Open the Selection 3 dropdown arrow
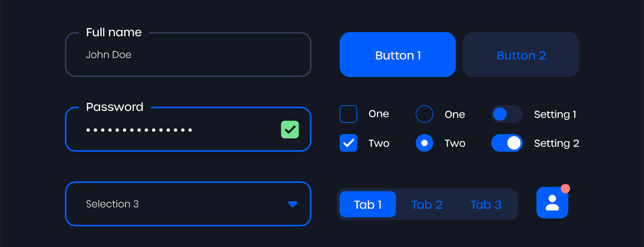 [x=292, y=204]
